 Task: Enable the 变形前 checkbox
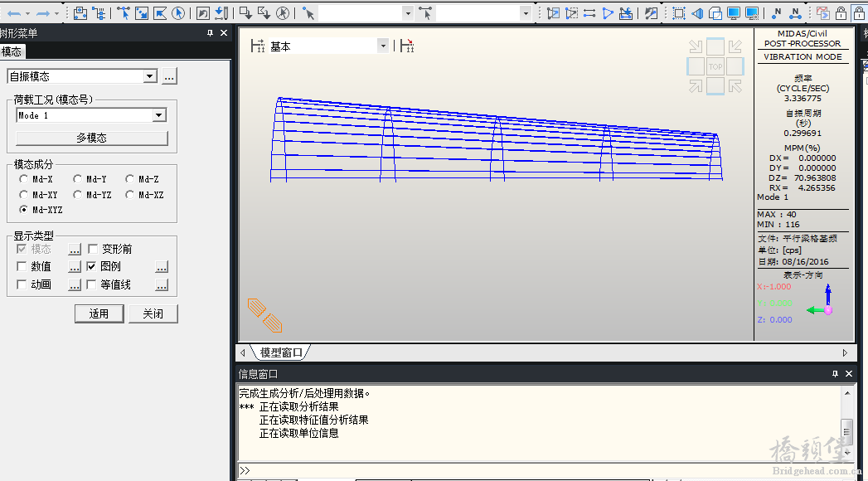click(x=93, y=249)
